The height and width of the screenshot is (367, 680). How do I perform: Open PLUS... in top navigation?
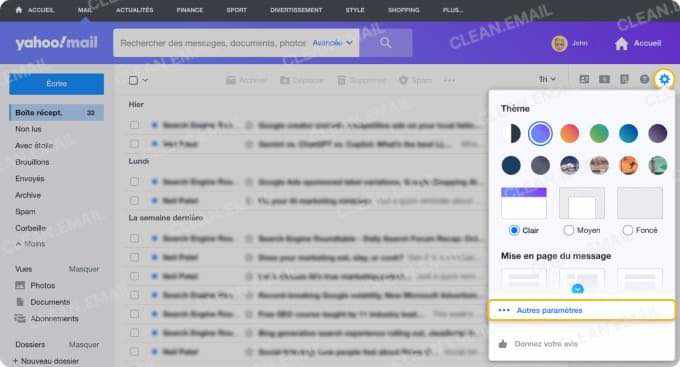click(453, 10)
